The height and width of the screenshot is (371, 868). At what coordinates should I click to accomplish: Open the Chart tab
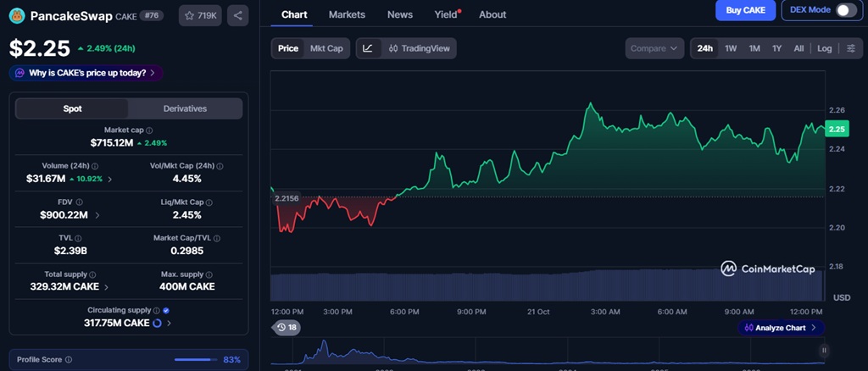(294, 14)
